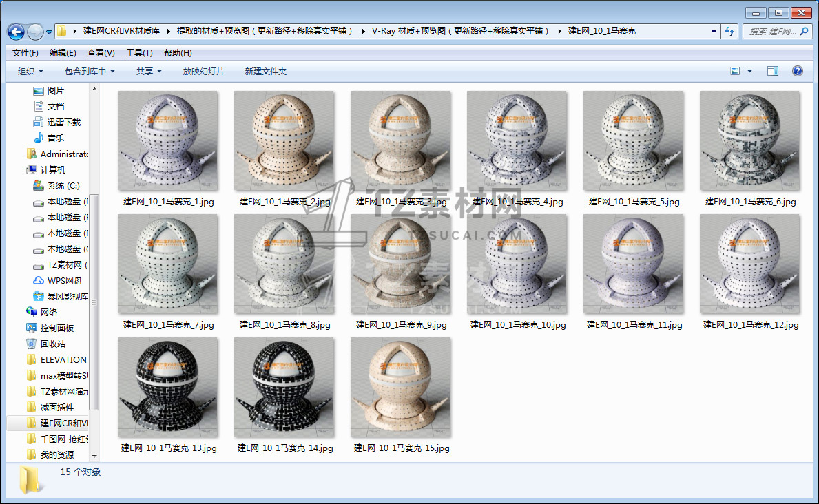
Task: Create a folder with 新建文件夹
Action: pyautogui.click(x=266, y=71)
